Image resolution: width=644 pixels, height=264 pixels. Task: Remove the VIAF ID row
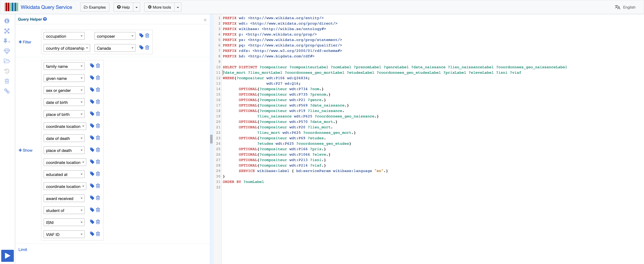tap(98, 234)
